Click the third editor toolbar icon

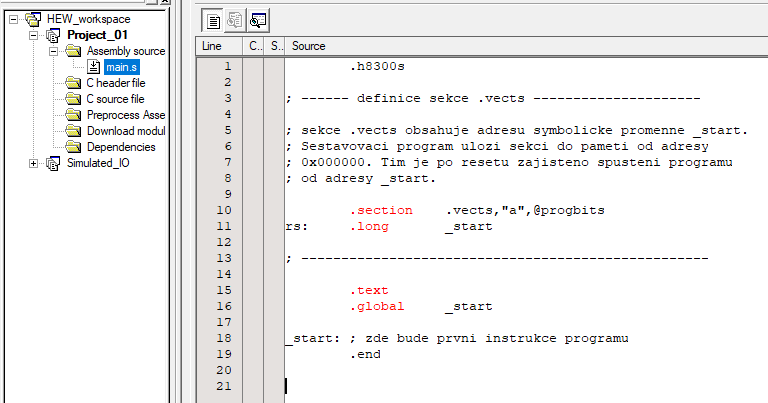258,19
